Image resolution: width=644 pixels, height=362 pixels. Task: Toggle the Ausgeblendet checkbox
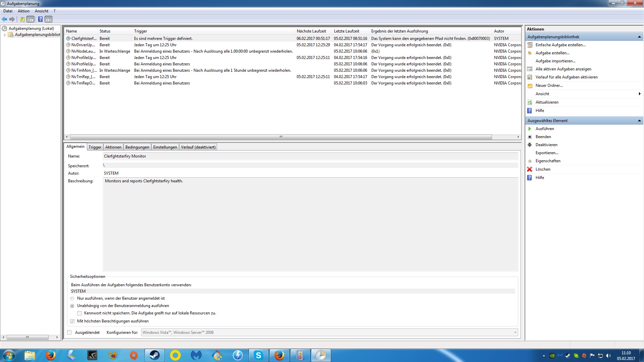click(x=69, y=333)
